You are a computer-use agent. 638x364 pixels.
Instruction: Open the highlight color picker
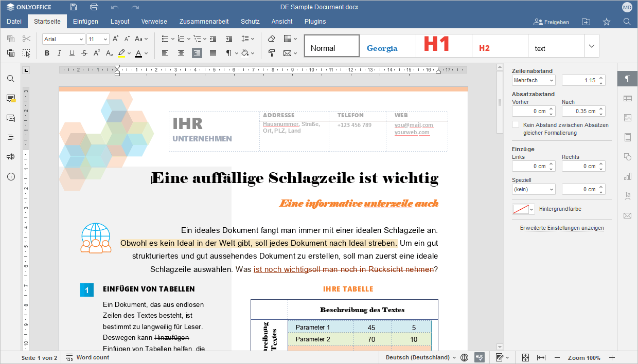129,53
